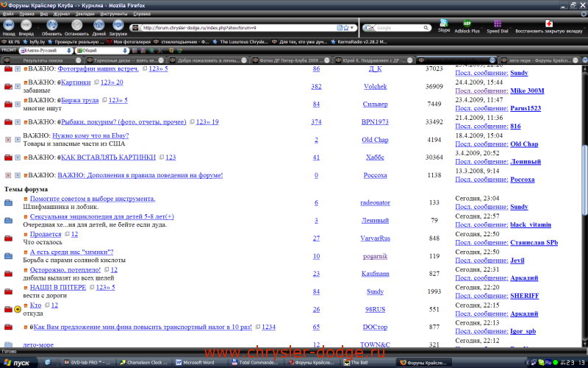Switch to the Фотки ДР Питер-Клуба 2009 tab

click(x=290, y=60)
